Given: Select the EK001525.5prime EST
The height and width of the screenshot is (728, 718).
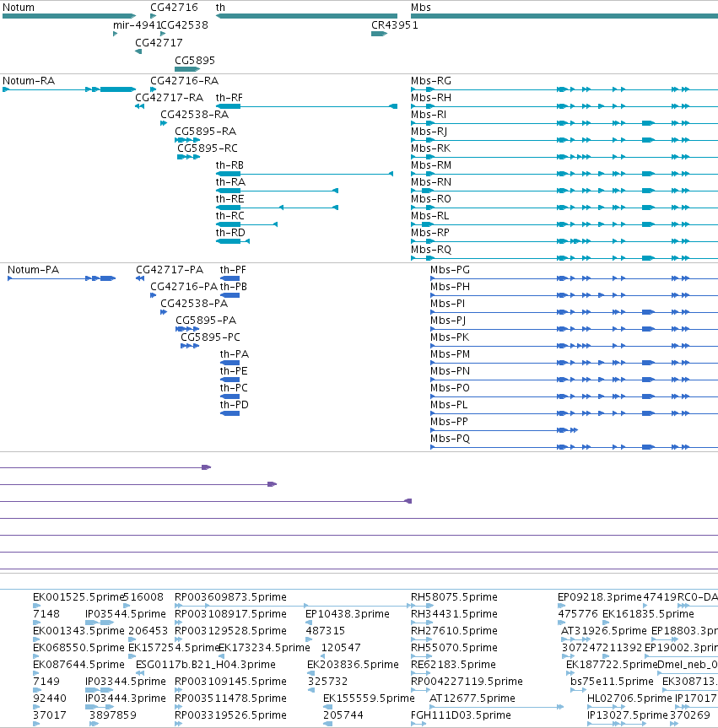Looking at the screenshot, I should click(x=36, y=606).
